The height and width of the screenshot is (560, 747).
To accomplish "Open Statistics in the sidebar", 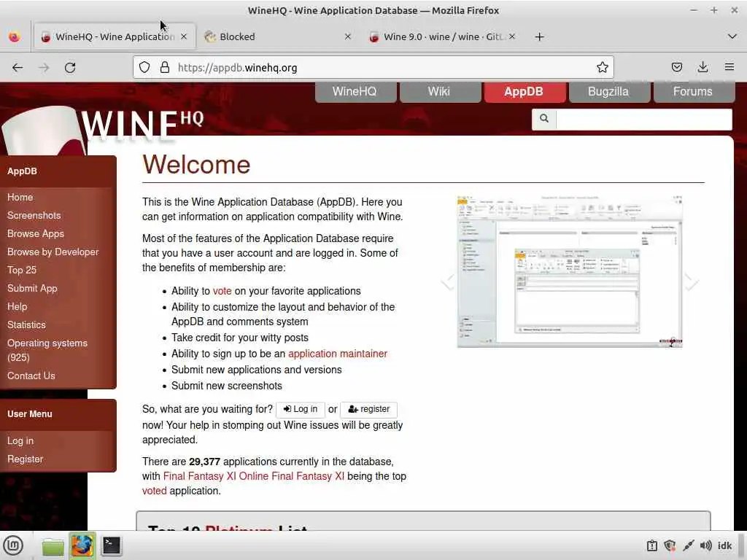I will coord(26,324).
